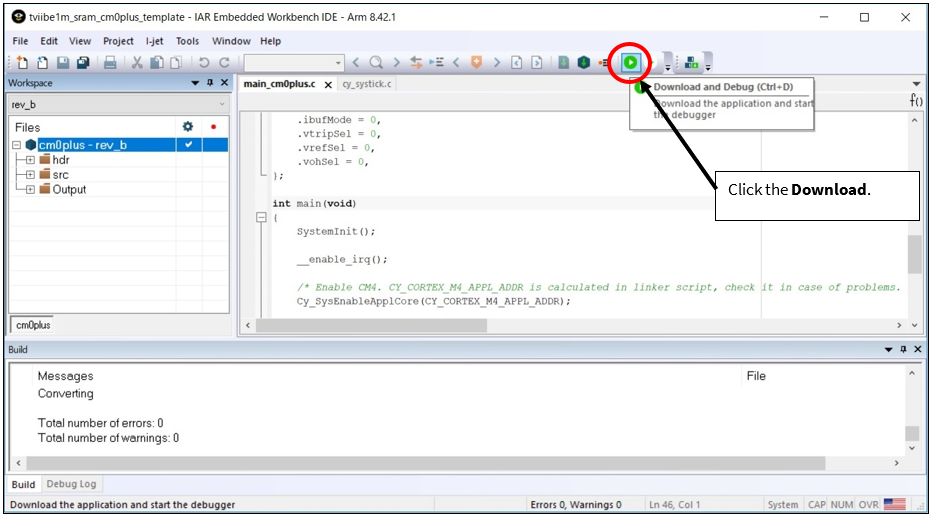Open the function list f() icon

coord(916,100)
